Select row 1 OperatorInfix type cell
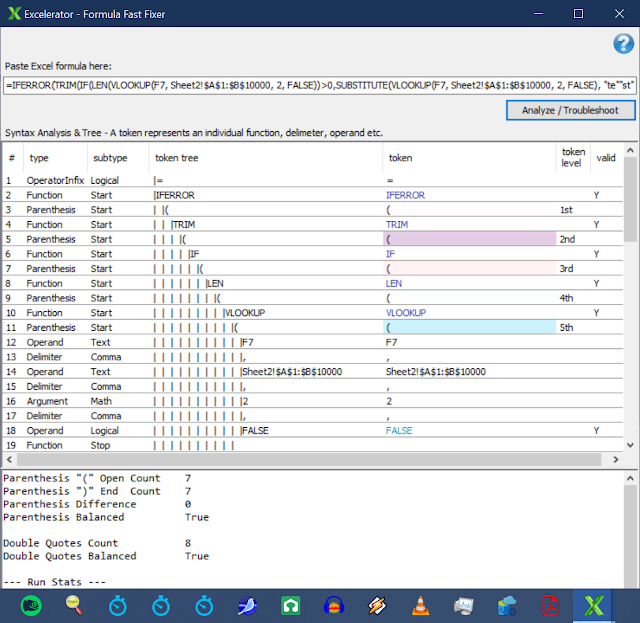640x623 pixels. pos(55,180)
